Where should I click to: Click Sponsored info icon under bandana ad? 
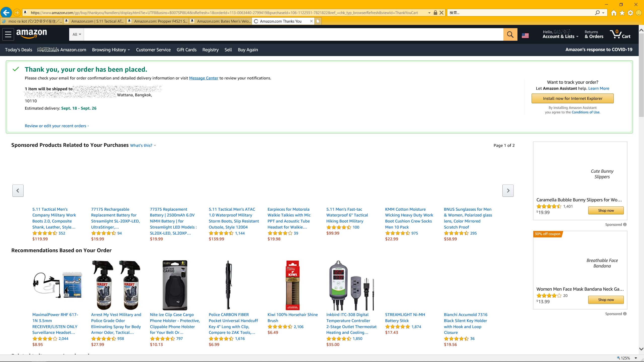pyautogui.click(x=625, y=314)
